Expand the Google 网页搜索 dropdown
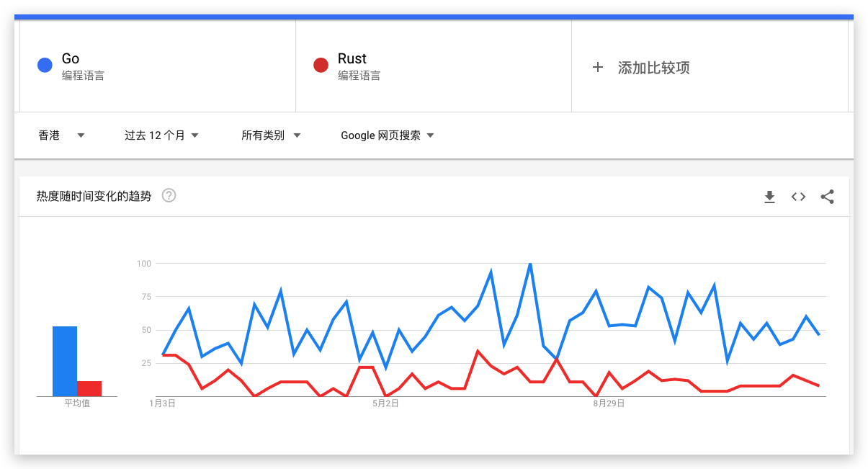The height and width of the screenshot is (469, 868). click(x=388, y=135)
